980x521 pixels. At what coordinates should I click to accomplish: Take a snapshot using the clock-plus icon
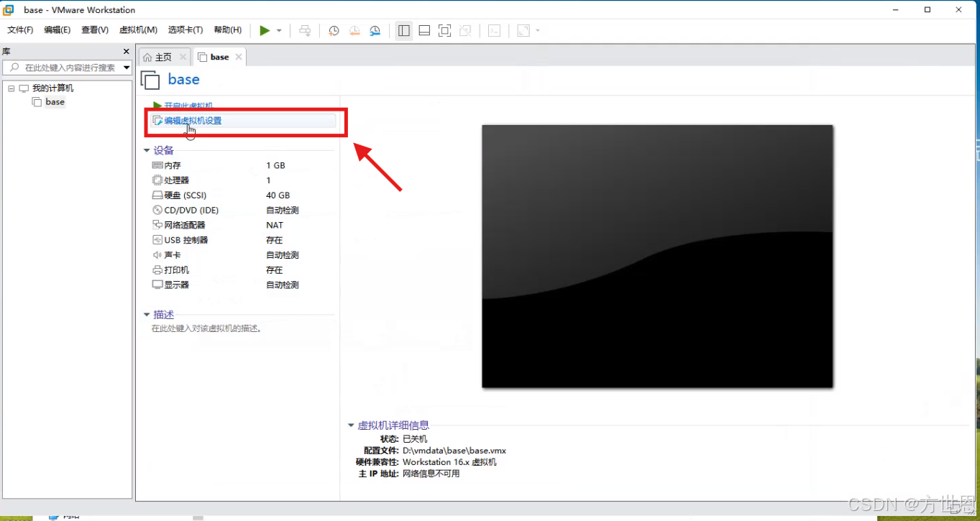coord(334,30)
